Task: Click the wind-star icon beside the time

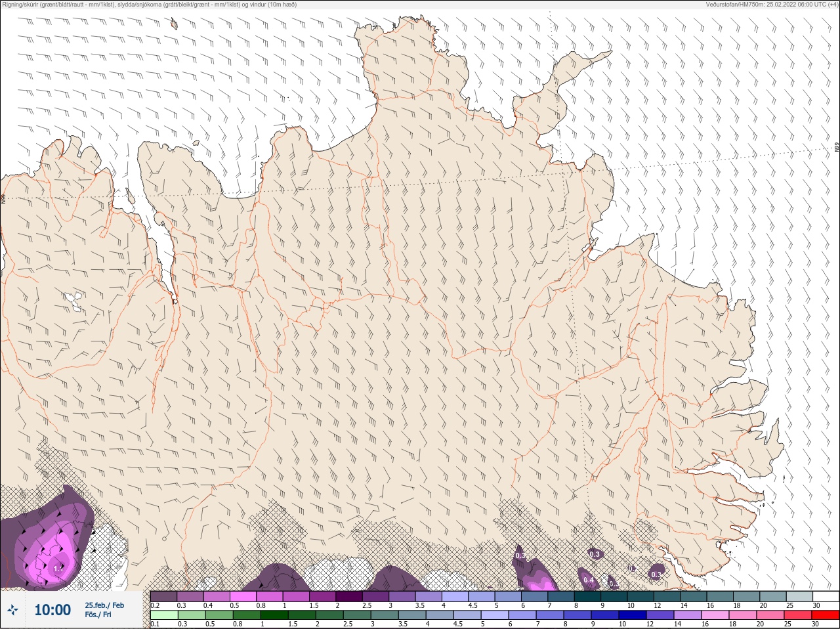Action: 12,610
